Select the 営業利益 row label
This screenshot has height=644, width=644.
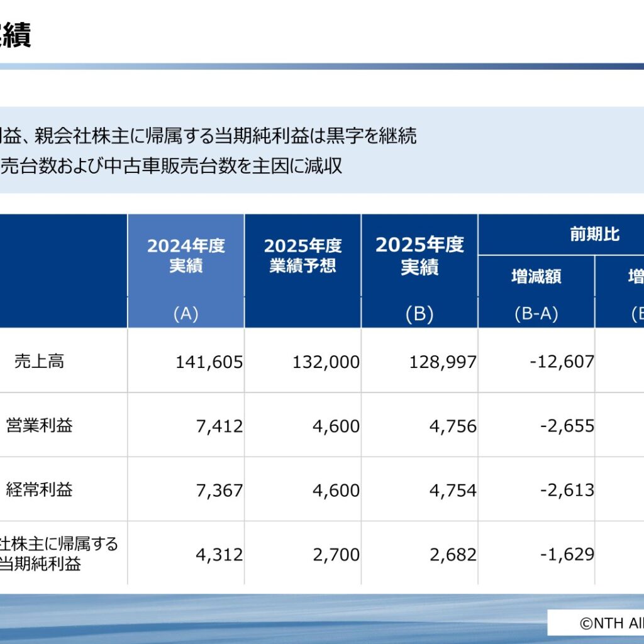point(39,425)
